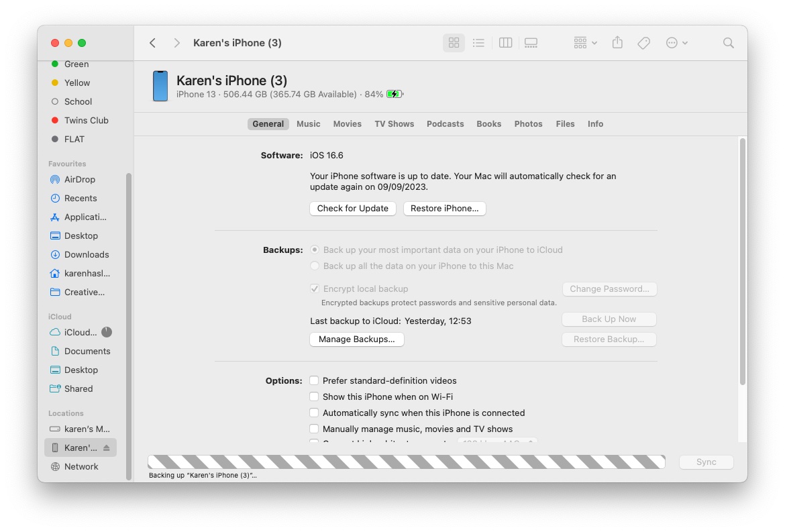The image size is (785, 532).
Task: Enable Manually manage music, movies, TV shows
Action: (x=314, y=429)
